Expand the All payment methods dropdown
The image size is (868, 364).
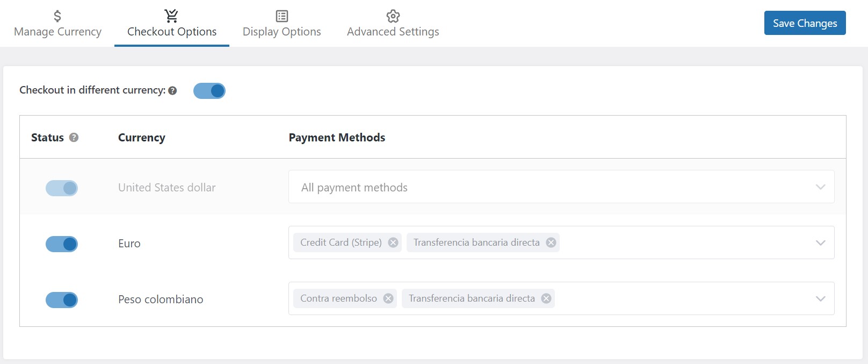pyautogui.click(x=561, y=187)
